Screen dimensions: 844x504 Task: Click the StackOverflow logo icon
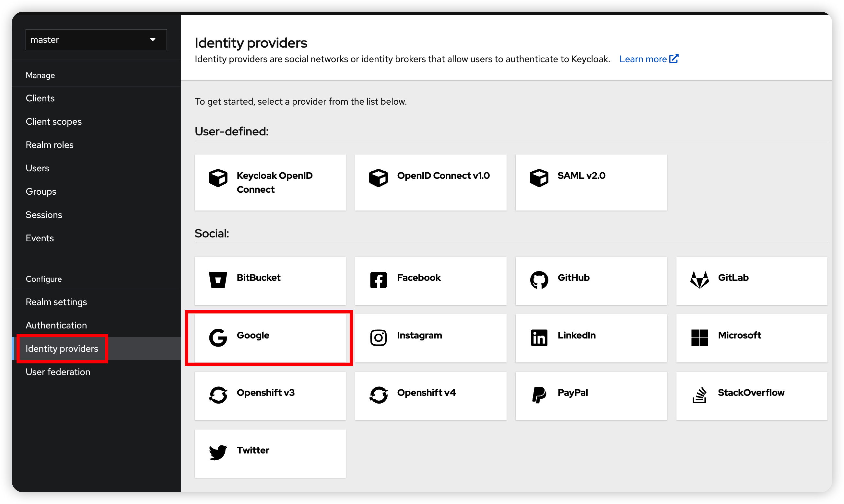click(699, 395)
